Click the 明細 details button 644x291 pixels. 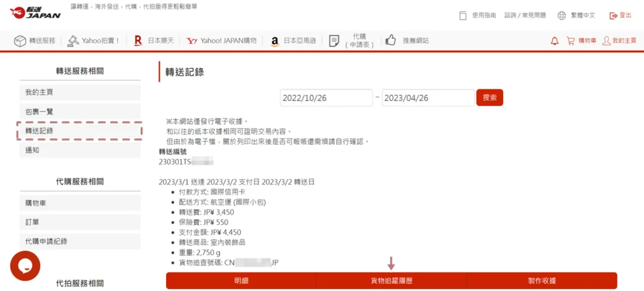point(241,281)
